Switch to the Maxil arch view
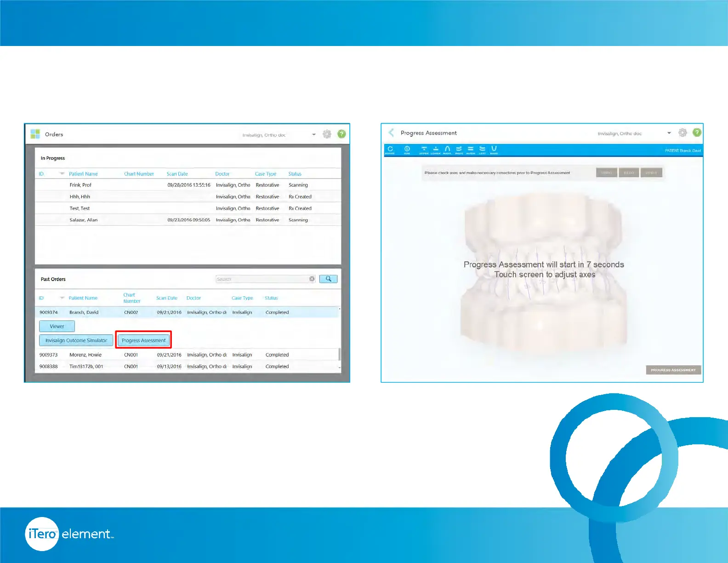728x563 pixels. 447,150
